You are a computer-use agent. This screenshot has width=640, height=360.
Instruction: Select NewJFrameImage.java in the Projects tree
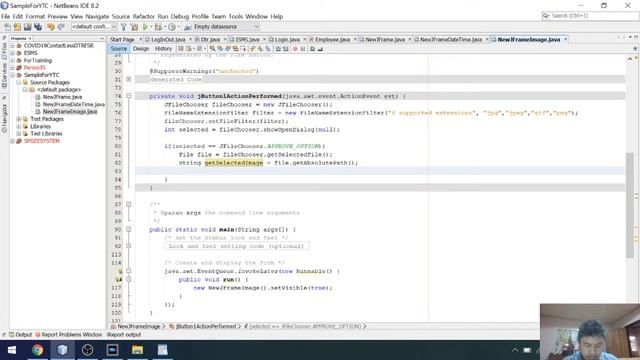pos(69,112)
